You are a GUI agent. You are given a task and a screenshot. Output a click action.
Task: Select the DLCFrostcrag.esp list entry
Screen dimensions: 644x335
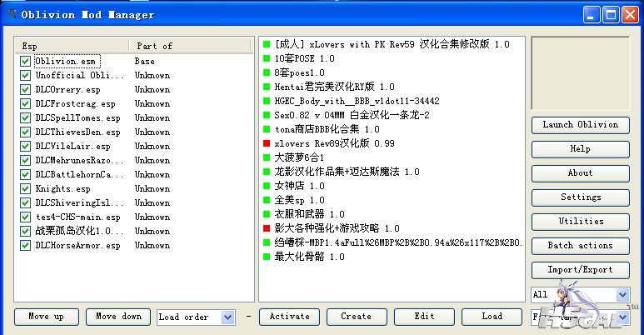tap(75, 103)
